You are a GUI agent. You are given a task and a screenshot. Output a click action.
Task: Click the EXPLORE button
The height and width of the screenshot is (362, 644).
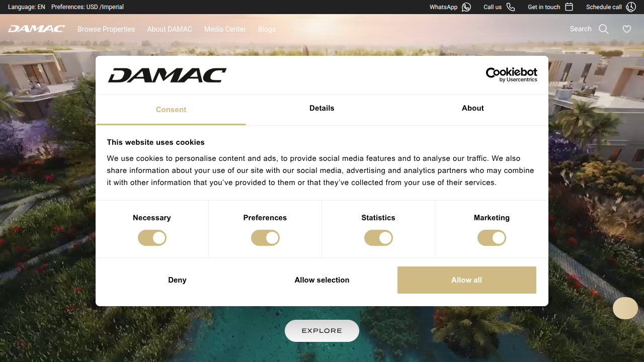click(322, 331)
